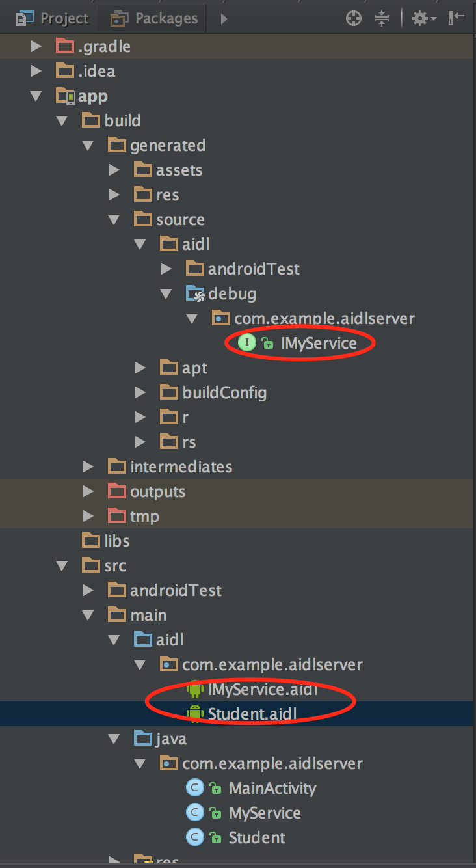Click the IMyService interface icon
This screenshot has width=476, height=868.
[246, 344]
